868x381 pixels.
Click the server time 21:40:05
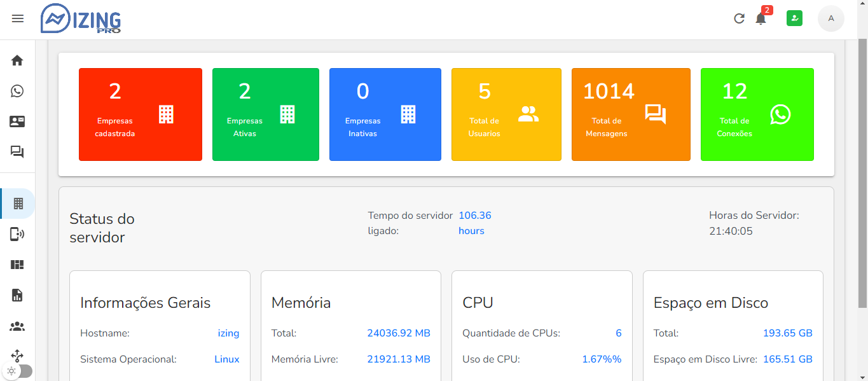tap(731, 232)
